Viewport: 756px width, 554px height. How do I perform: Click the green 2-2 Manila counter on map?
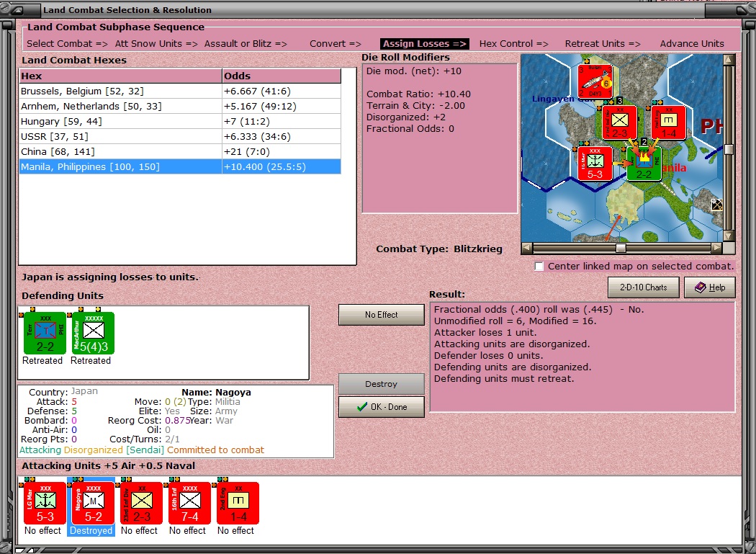click(644, 164)
